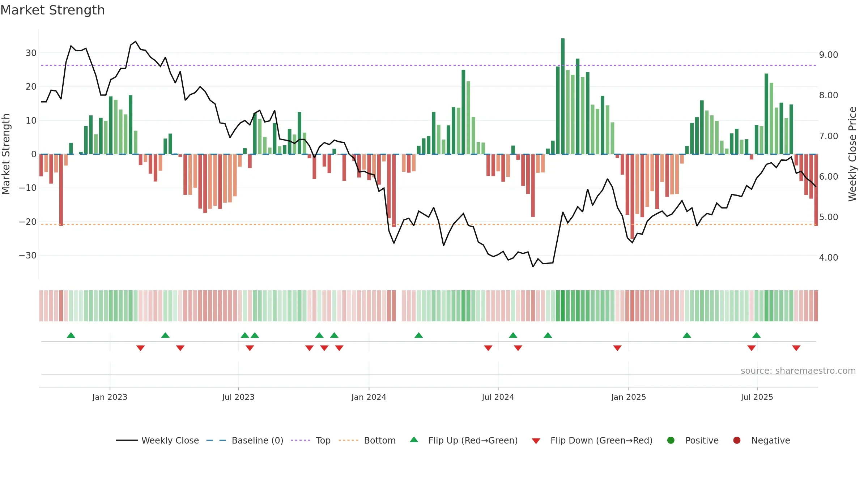The width and height of the screenshot is (868, 488).
Task: Click the 'Jul 2023' x-axis label
Action: (x=238, y=397)
